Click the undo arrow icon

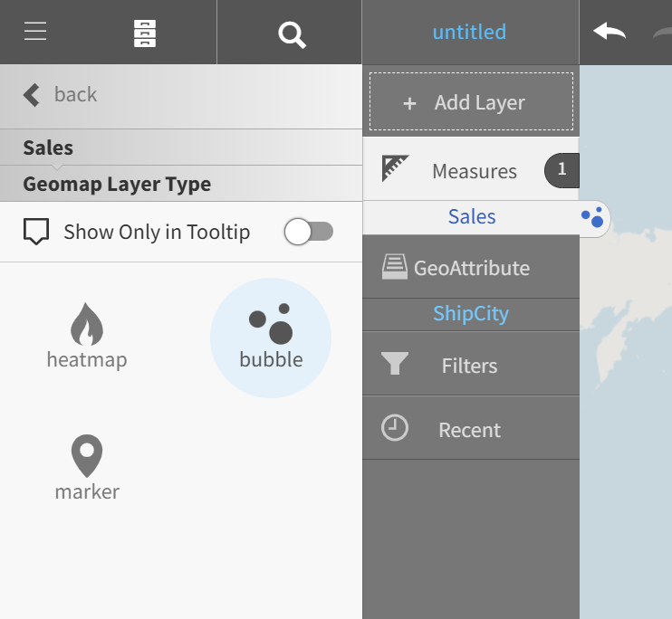[x=610, y=33]
